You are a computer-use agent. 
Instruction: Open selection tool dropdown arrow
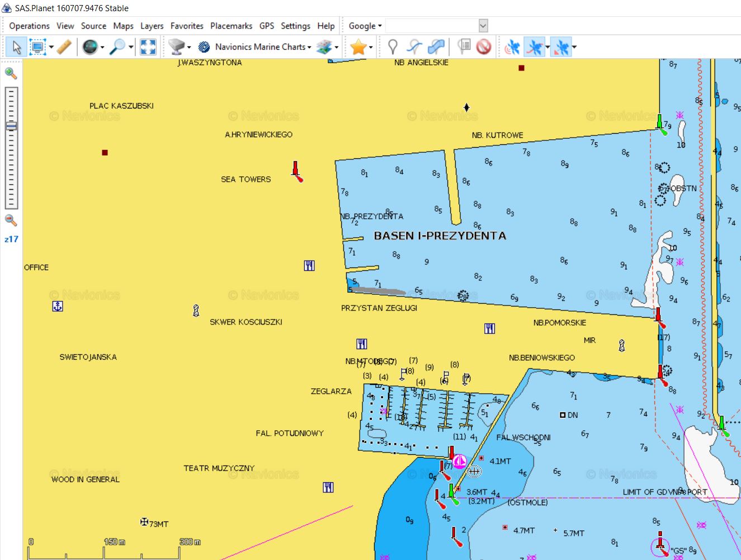coord(51,47)
